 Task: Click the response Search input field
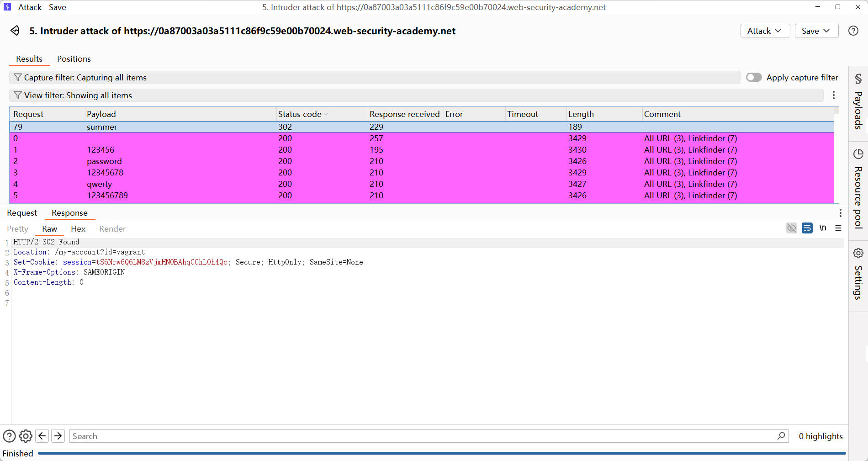coord(420,436)
